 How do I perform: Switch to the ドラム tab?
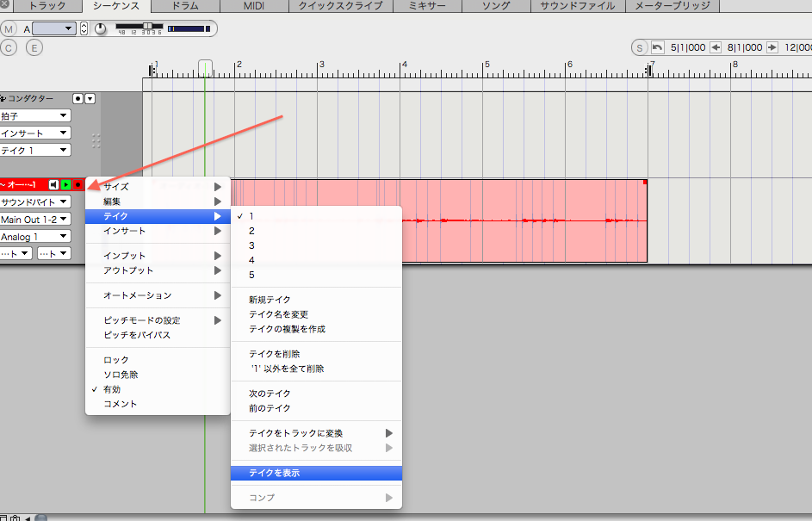[185, 6]
